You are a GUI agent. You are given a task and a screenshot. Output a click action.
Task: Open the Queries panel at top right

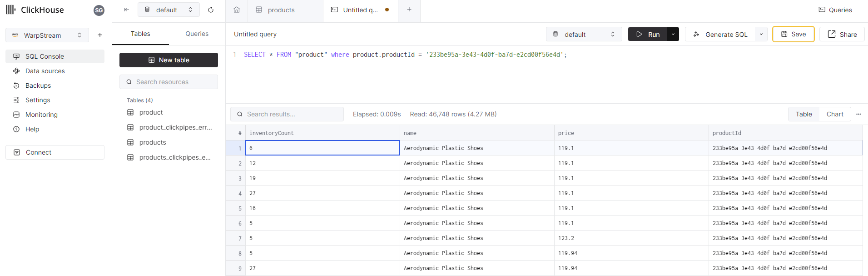pyautogui.click(x=835, y=10)
